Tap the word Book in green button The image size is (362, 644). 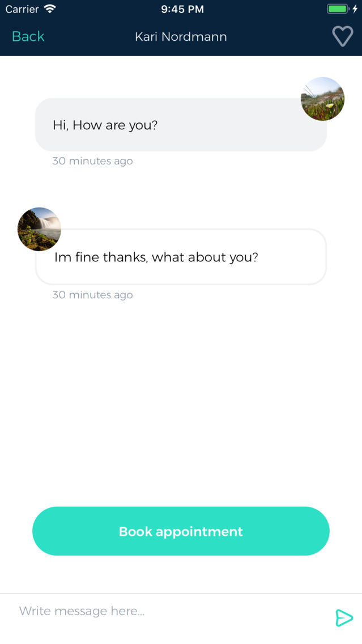[x=135, y=531]
